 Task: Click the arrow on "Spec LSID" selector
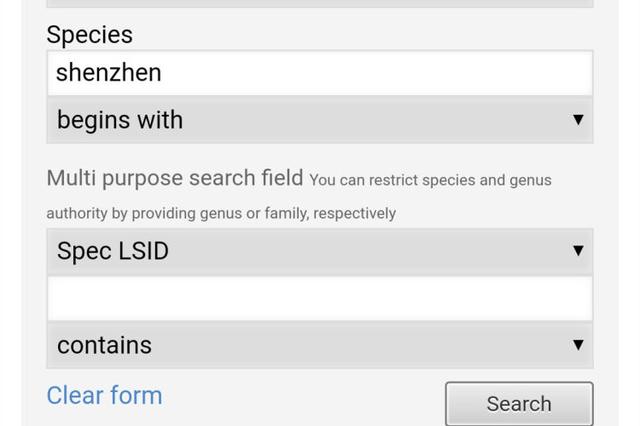click(x=577, y=251)
